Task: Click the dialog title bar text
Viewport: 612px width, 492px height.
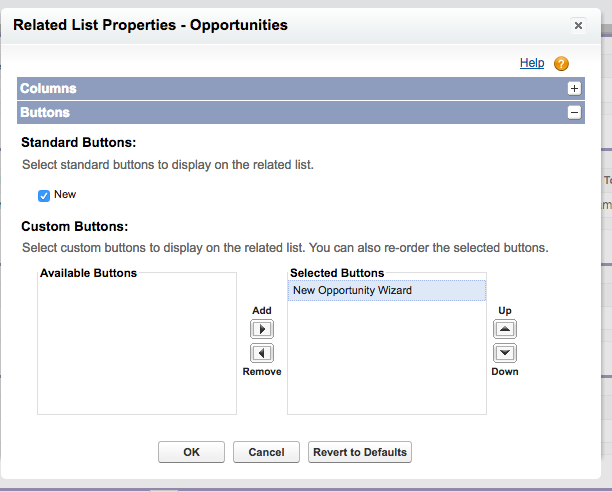Action: tap(150, 25)
